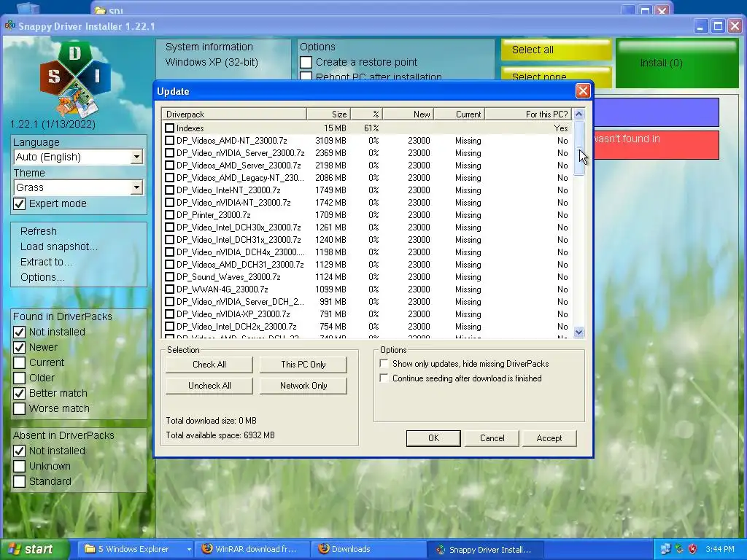Sort by For this PC? column header
This screenshot has width=747, height=560.
point(528,114)
